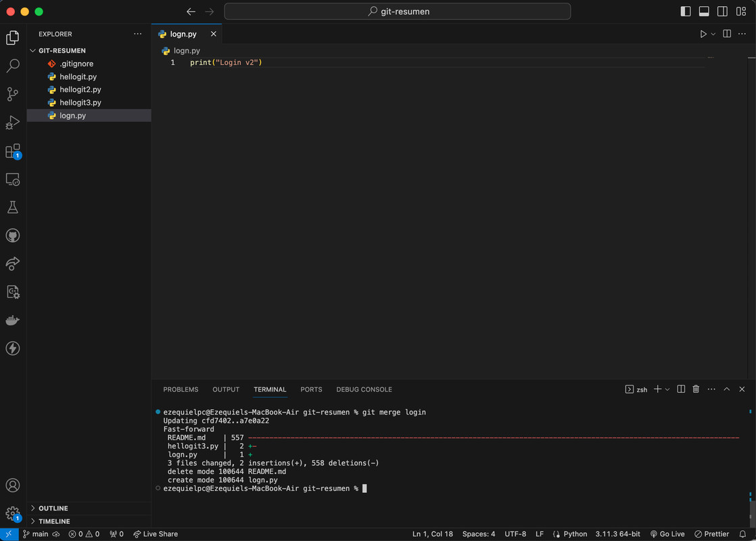Open hellogit.py in explorer
The height and width of the screenshot is (541, 756).
click(89, 76)
